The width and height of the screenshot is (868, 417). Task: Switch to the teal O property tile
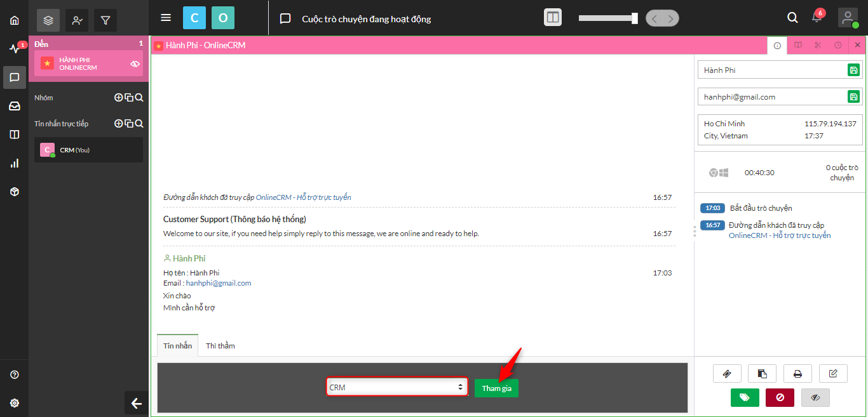coord(223,18)
